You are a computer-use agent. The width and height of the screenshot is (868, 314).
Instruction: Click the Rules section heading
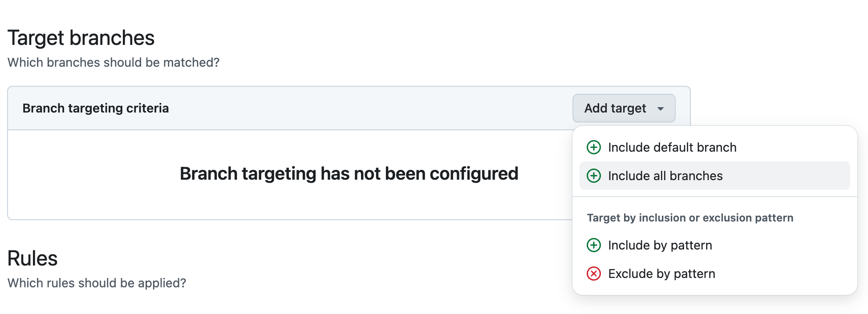click(32, 258)
